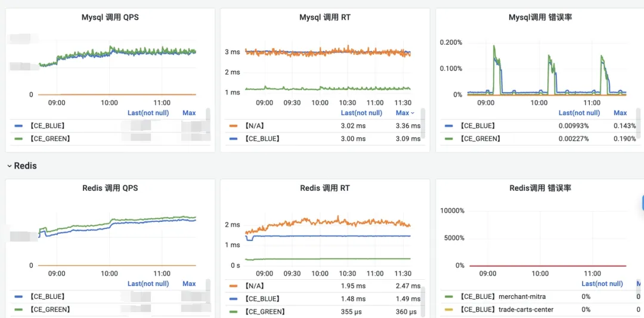Click the green 【CE_GREEN】 line icon in Redis 调用 RT legend
644x318 pixels.
click(234, 312)
